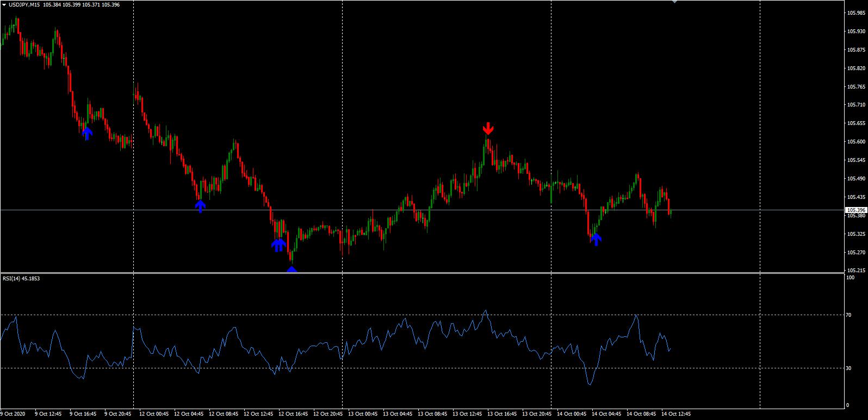Click the 105.600 price scale value
The width and height of the screenshot is (868, 420).
click(855, 142)
